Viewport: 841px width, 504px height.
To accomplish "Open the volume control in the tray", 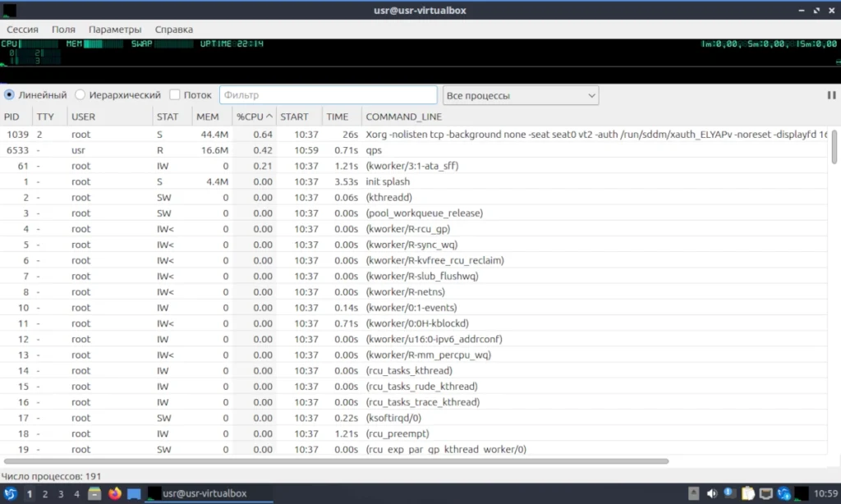I will tap(712, 493).
